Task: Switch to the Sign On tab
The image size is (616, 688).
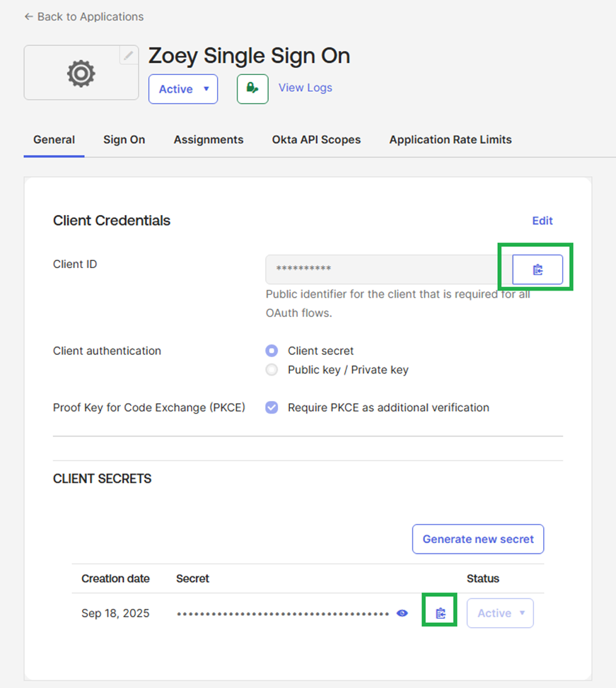Action: pyautogui.click(x=124, y=139)
